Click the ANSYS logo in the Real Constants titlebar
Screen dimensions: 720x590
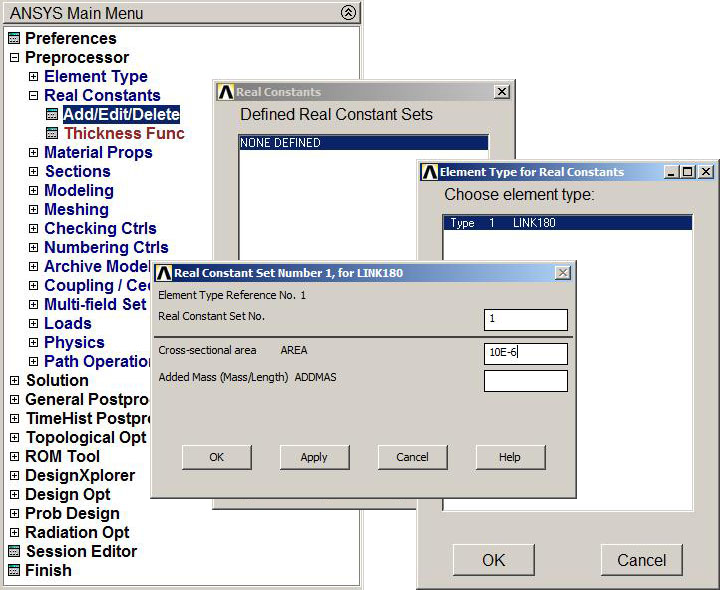coord(225,92)
